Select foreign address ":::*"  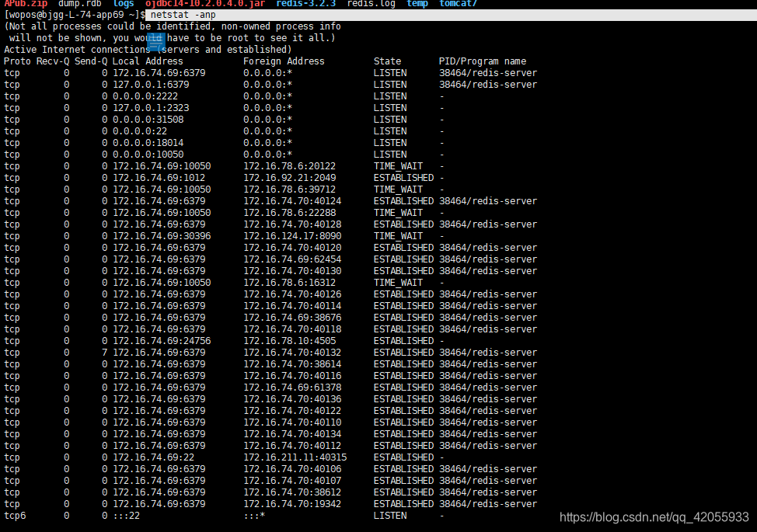254,516
